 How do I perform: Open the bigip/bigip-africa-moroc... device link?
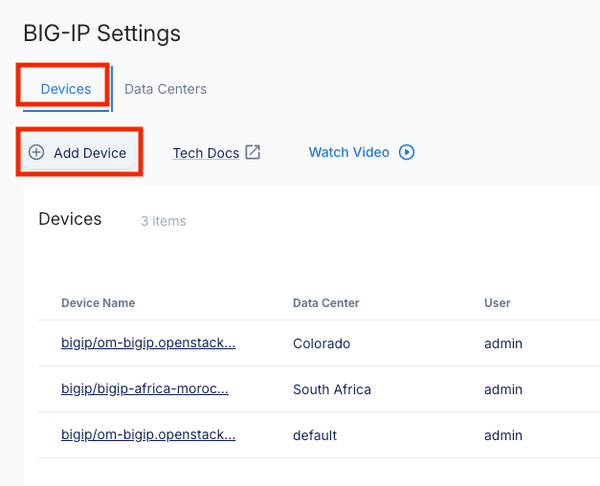(x=144, y=390)
